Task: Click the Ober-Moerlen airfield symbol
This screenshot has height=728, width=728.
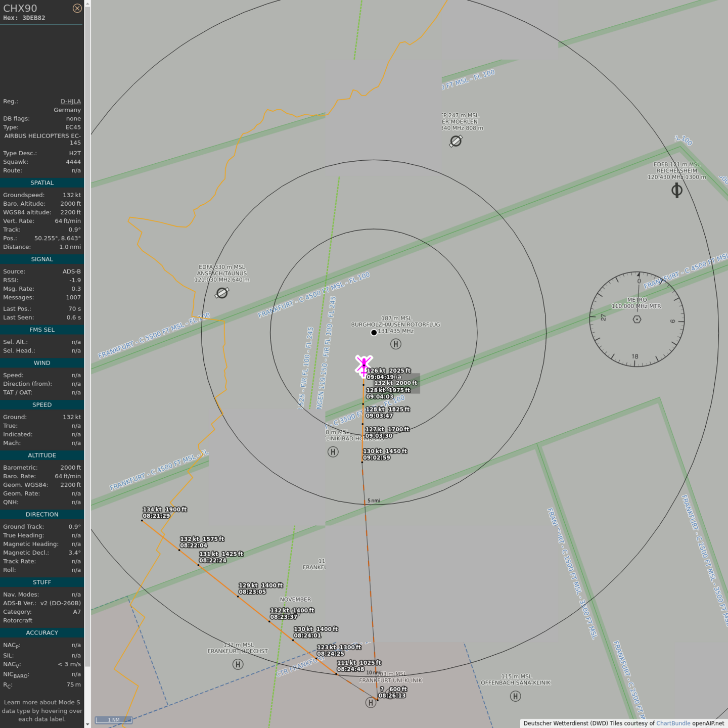Action: 456,141
